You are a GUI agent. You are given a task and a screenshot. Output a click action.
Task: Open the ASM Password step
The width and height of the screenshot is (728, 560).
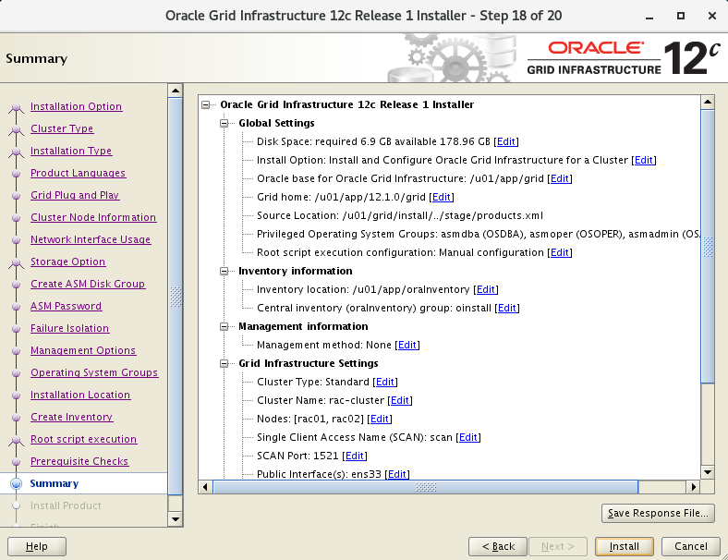[66, 306]
